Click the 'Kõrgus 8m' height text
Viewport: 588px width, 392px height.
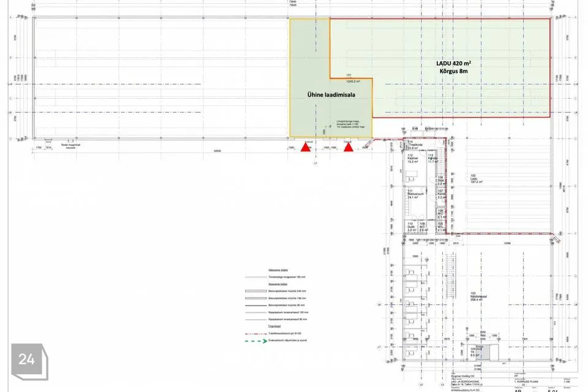(453, 72)
